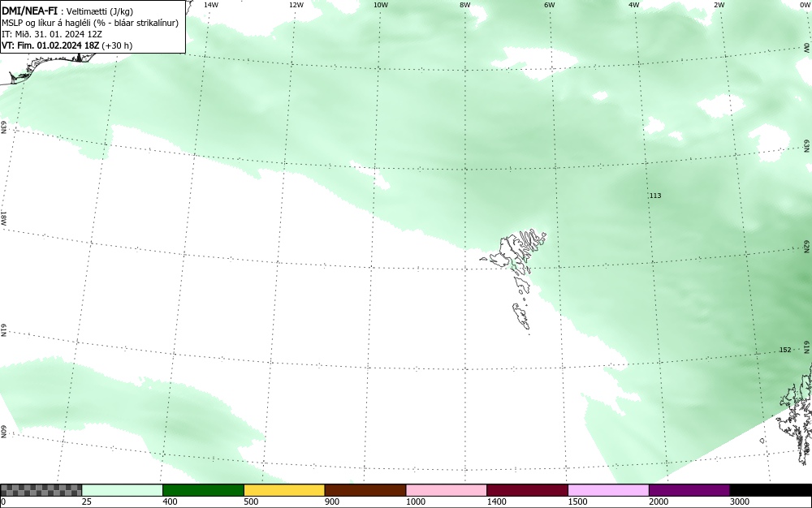Click the VT: Fim. 01.02.2024 18Z line
Image resolution: width=812 pixels, height=508 pixels.
(67, 45)
